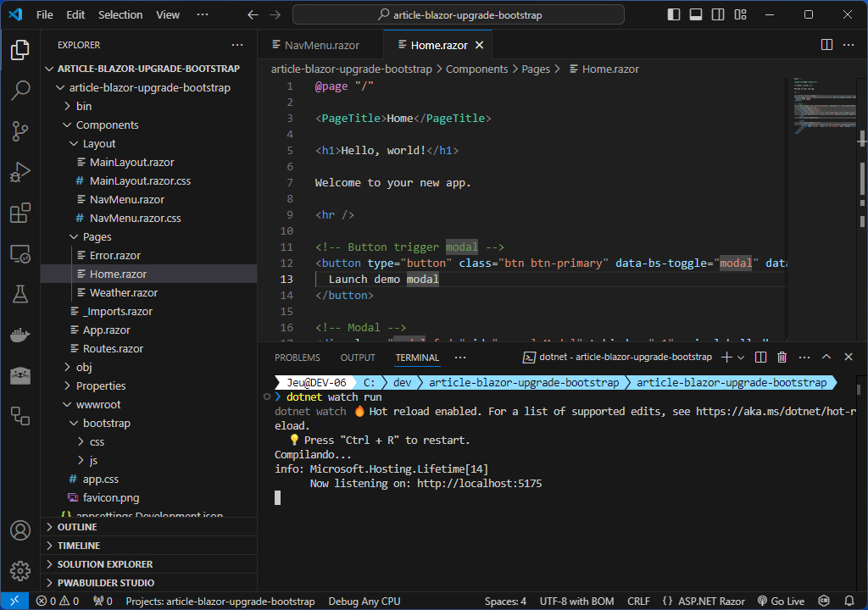The width and height of the screenshot is (868, 610).
Task: Open editor More Actions ellipsis
Action: [849, 45]
